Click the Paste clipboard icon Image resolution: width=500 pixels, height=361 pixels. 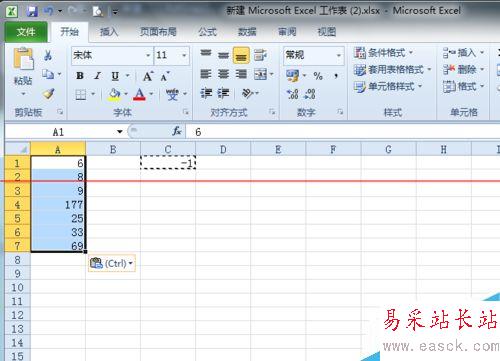pyautogui.click(x=23, y=59)
